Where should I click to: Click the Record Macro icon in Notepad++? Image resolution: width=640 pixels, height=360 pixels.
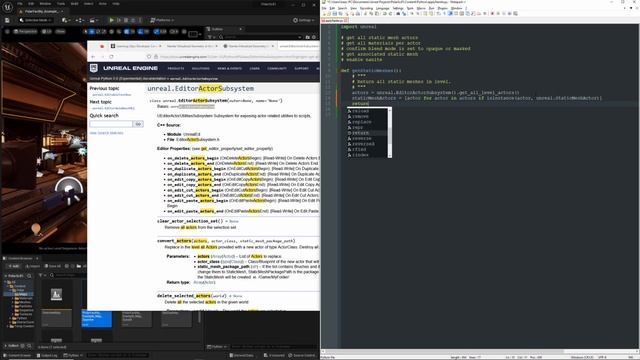pyautogui.click(x=492, y=13)
